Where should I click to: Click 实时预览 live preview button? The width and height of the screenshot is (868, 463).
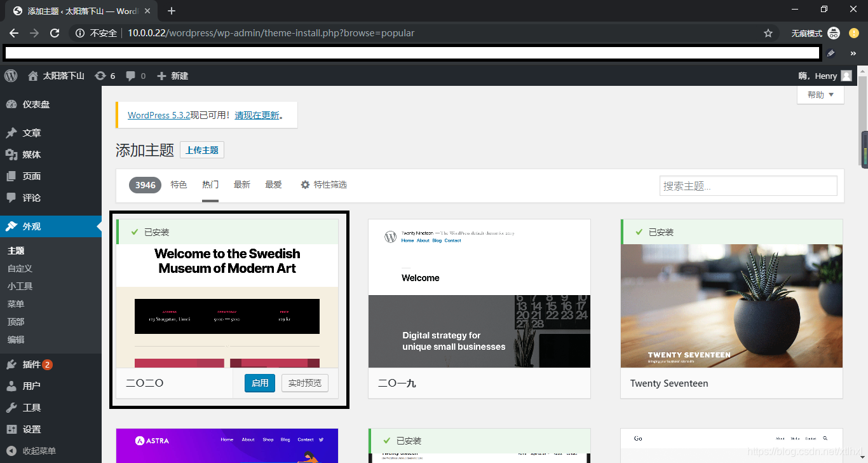305,383
